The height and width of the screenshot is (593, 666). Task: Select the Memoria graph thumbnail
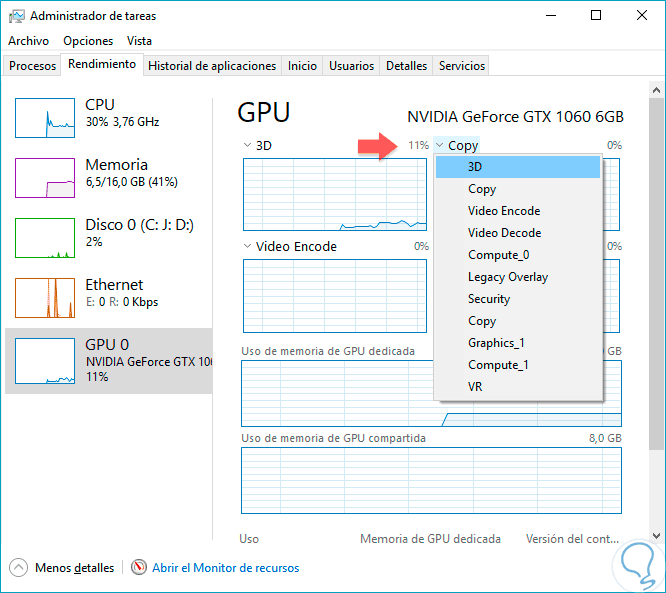click(x=45, y=178)
